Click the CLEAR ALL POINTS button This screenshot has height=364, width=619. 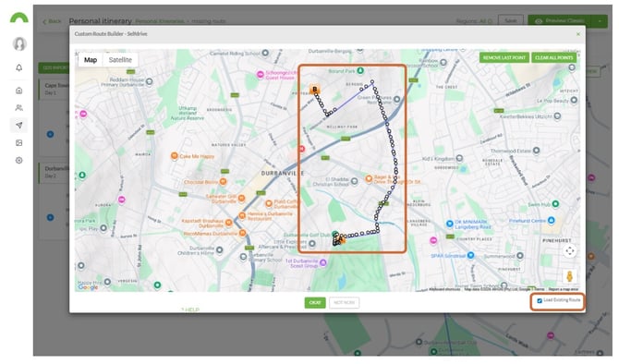553,57
